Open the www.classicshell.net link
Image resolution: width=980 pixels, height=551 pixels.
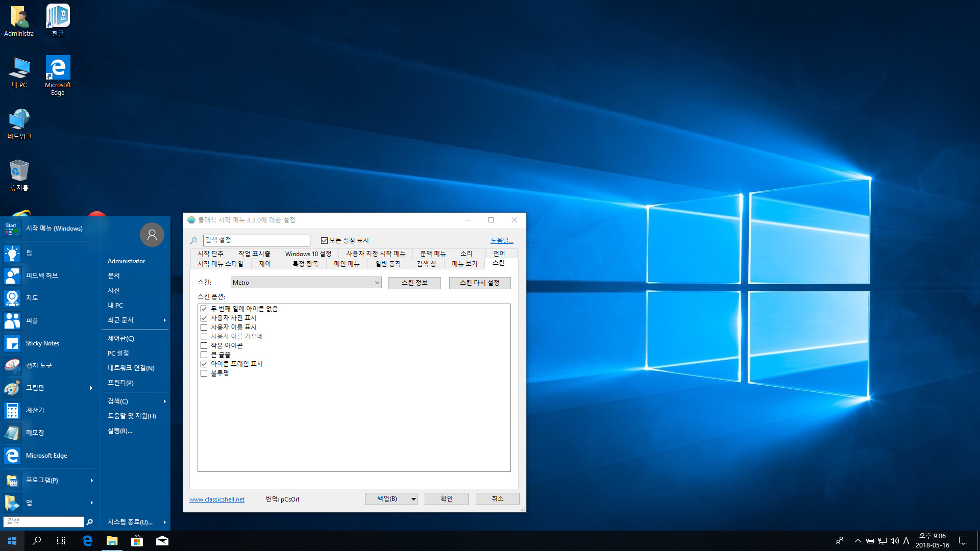217,499
